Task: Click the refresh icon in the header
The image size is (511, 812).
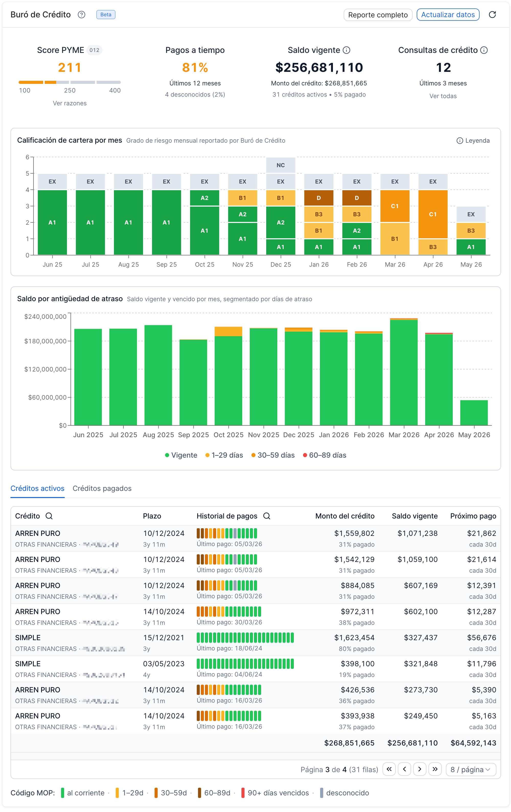Action: 492,15
